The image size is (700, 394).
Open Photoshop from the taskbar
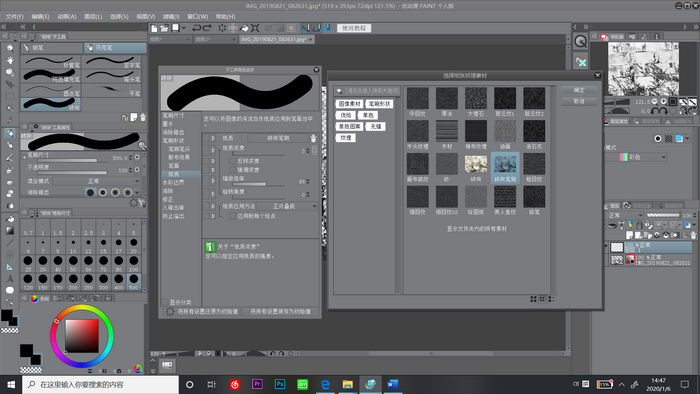pyautogui.click(x=280, y=384)
